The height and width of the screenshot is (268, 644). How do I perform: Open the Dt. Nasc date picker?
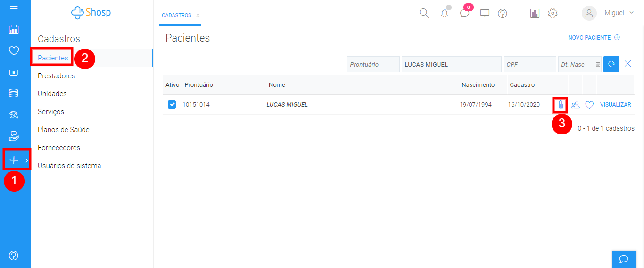(598, 65)
